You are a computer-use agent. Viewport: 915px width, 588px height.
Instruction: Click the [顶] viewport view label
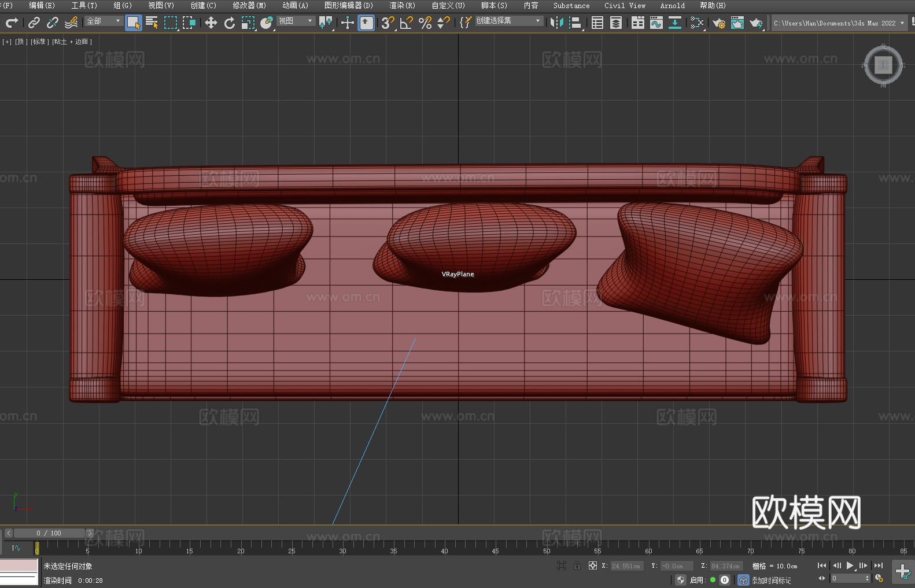pos(21,42)
